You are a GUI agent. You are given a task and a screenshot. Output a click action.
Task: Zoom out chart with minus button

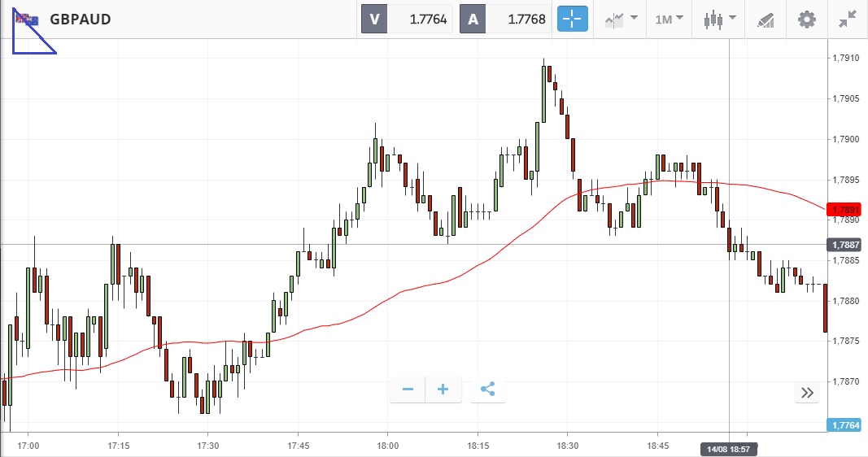(408, 390)
